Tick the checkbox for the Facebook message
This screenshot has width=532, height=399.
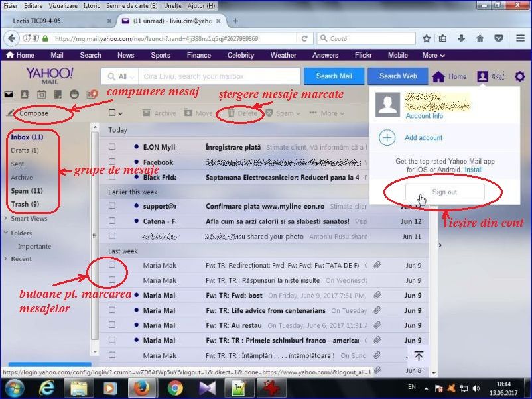(112, 162)
